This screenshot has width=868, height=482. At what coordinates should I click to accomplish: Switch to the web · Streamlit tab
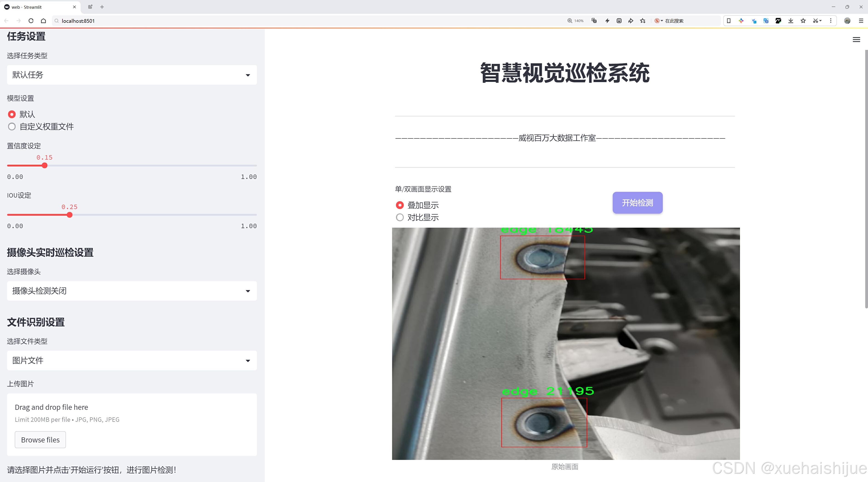click(40, 7)
